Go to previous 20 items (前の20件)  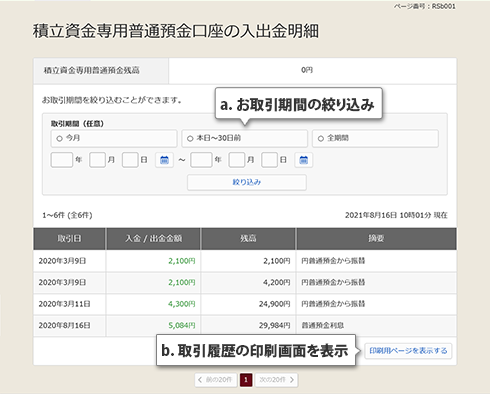tap(216, 380)
